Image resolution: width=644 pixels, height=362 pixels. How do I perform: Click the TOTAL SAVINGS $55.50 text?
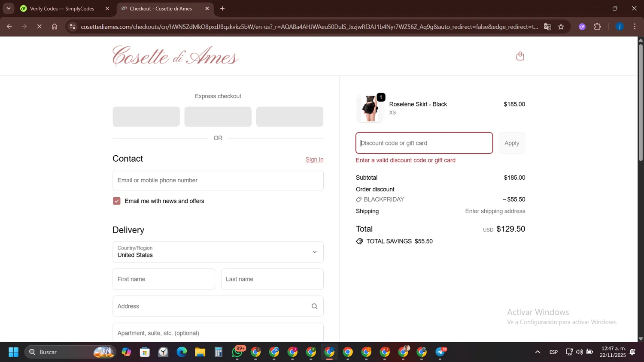pos(399,241)
